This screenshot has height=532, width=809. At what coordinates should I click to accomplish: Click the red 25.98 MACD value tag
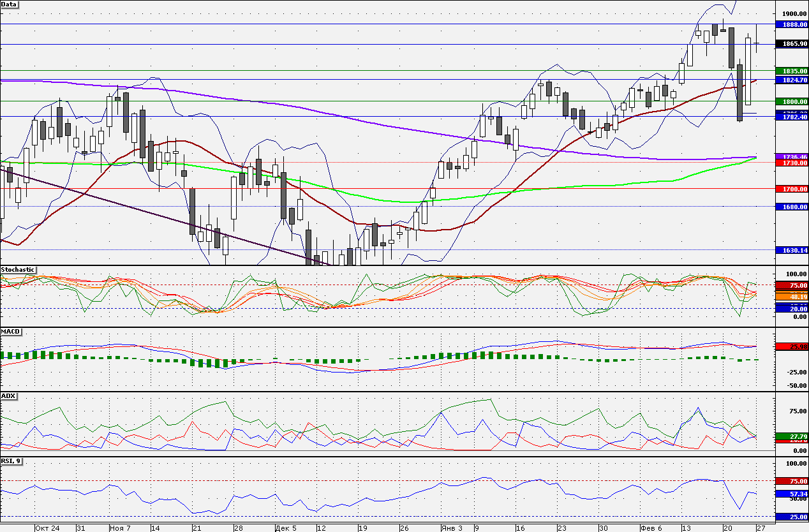(x=792, y=346)
